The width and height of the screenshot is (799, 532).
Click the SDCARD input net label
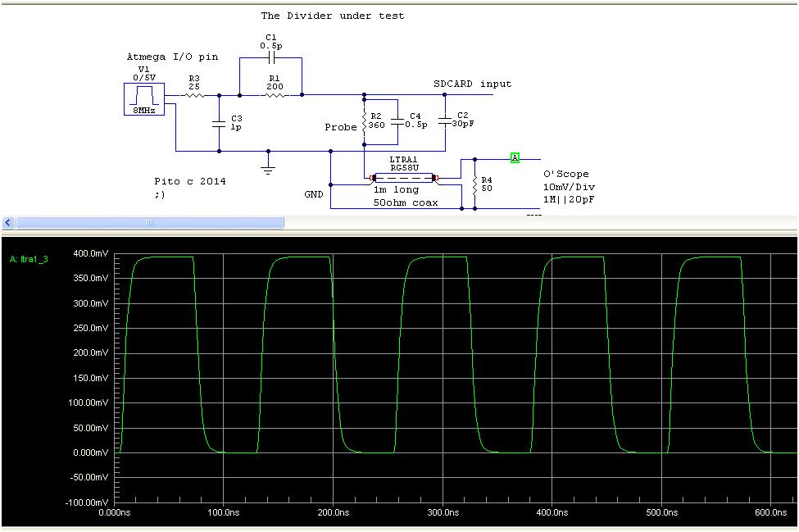pyautogui.click(x=472, y=84)
